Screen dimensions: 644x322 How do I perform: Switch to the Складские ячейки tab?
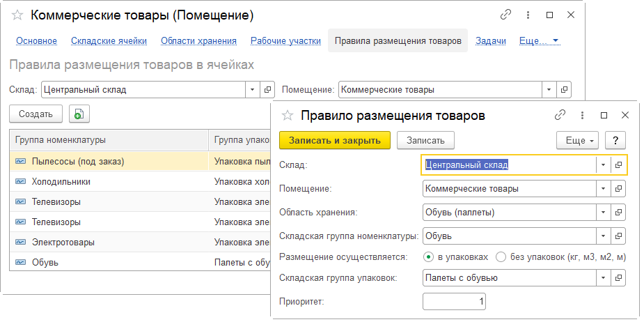tap(109, 41)
